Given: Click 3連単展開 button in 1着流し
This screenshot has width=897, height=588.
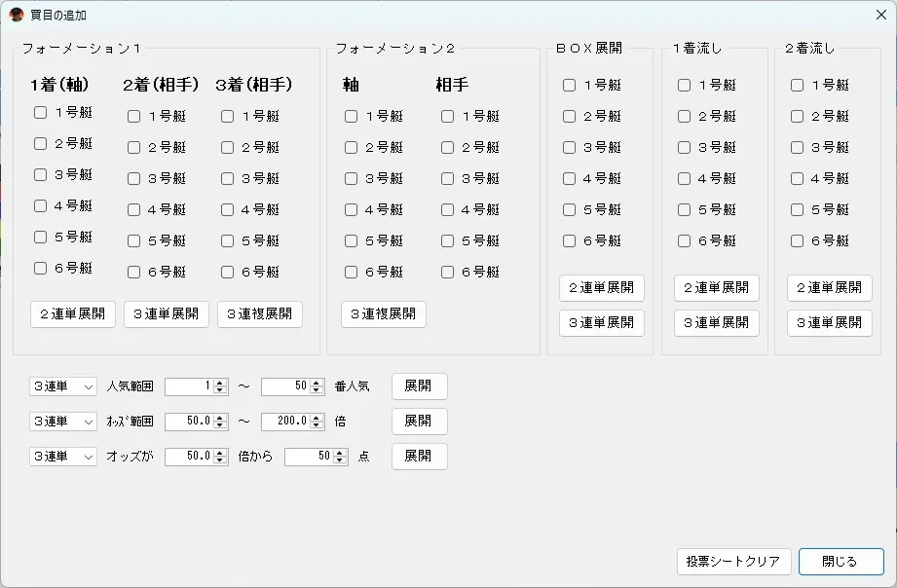Looking at the screenshot, I should click(717, 323).
